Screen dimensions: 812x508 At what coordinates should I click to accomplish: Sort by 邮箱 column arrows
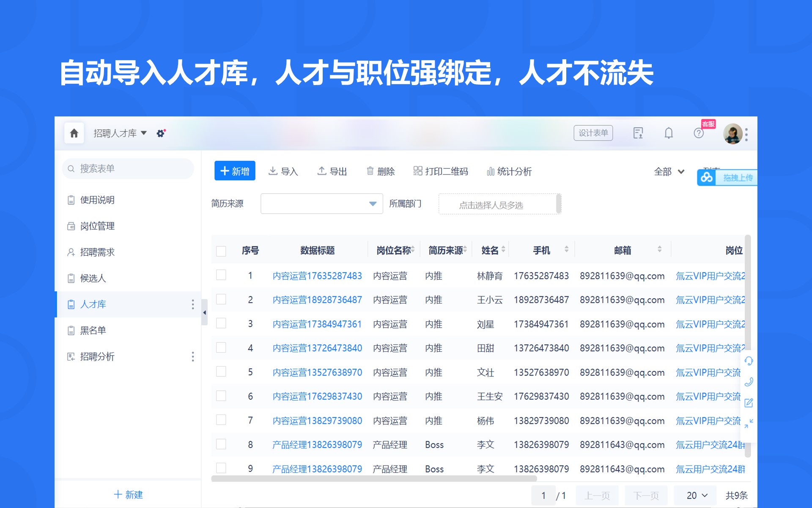point(660,249)
